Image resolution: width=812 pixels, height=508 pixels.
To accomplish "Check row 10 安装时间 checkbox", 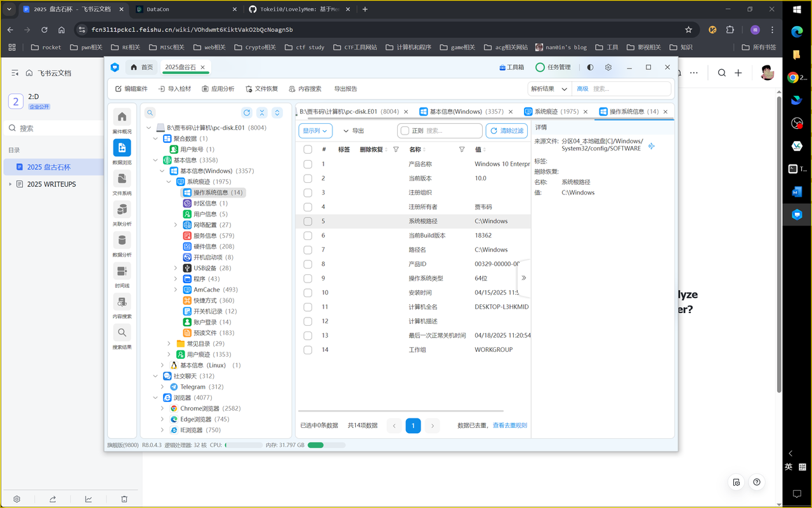I will 308,293.
